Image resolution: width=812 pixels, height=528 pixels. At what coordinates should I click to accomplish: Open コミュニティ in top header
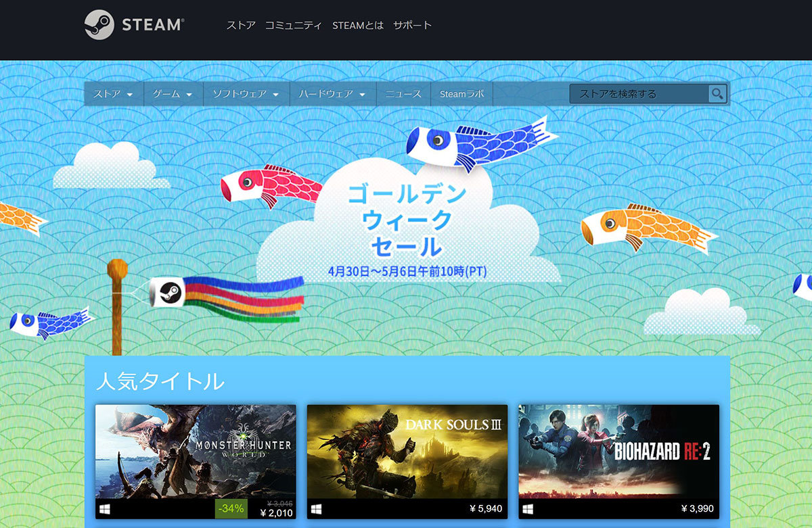294,26
